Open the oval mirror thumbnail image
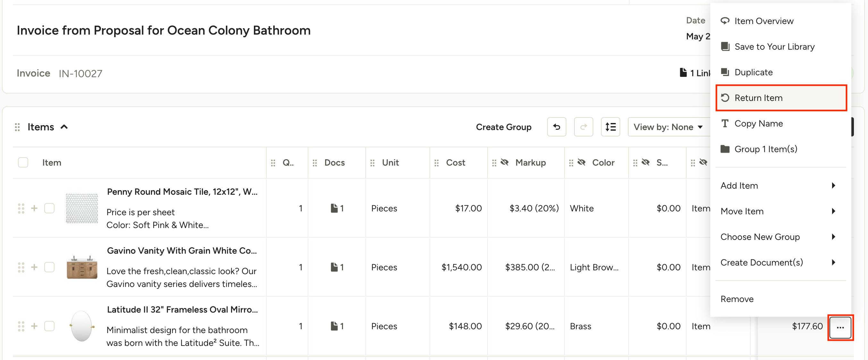This screenshot has width=868, height=360. 81,326
